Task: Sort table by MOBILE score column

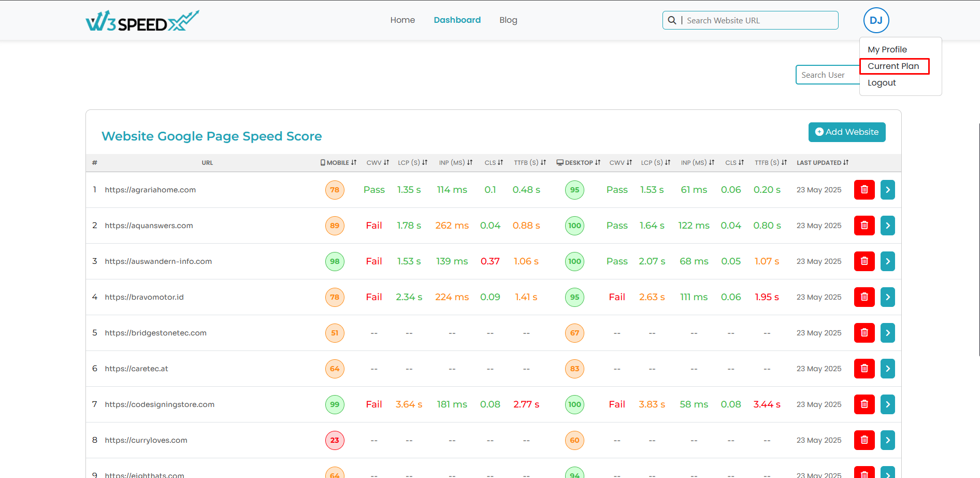Action: [339, 163]
